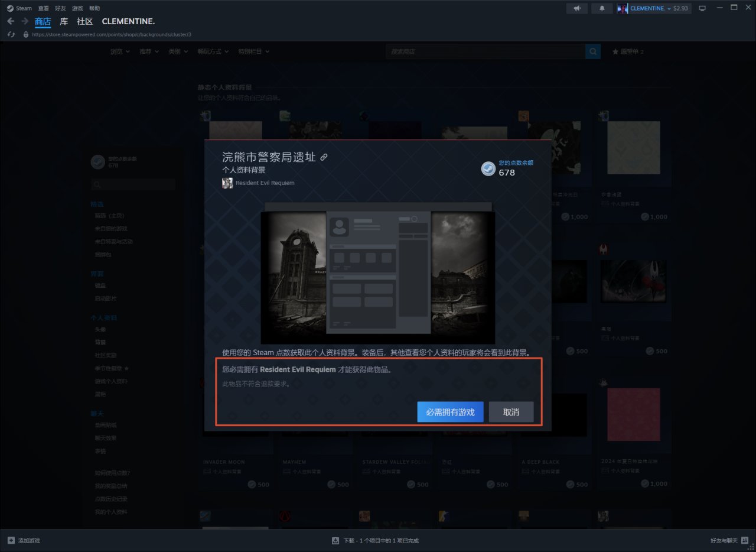
Task: Open the Steam menu
Action: tap(19, 8)
